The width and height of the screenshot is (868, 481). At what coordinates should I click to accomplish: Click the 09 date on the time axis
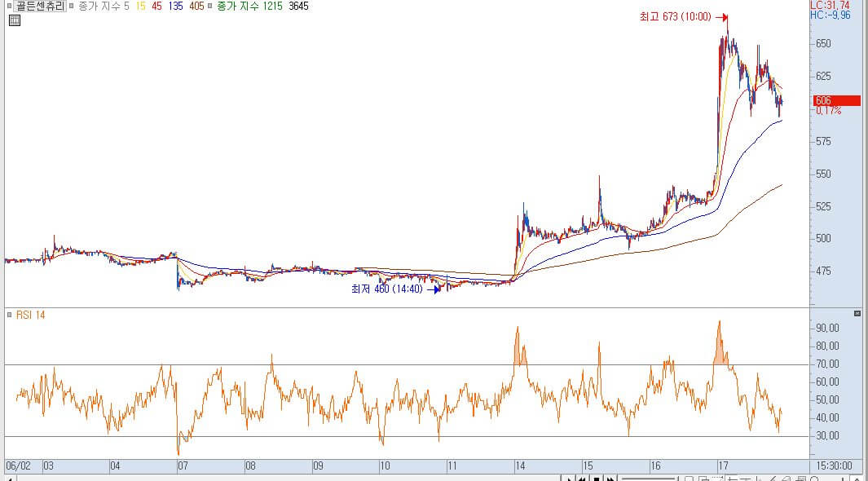318,466
